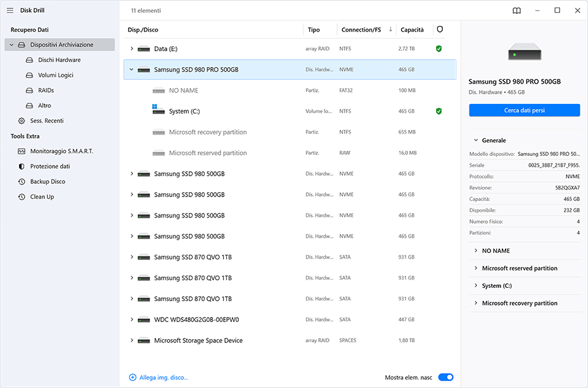The height and width of the screenshot is (388, 588).
Task: Click the partition icon of NO NAME row
Action: point(158,91)
